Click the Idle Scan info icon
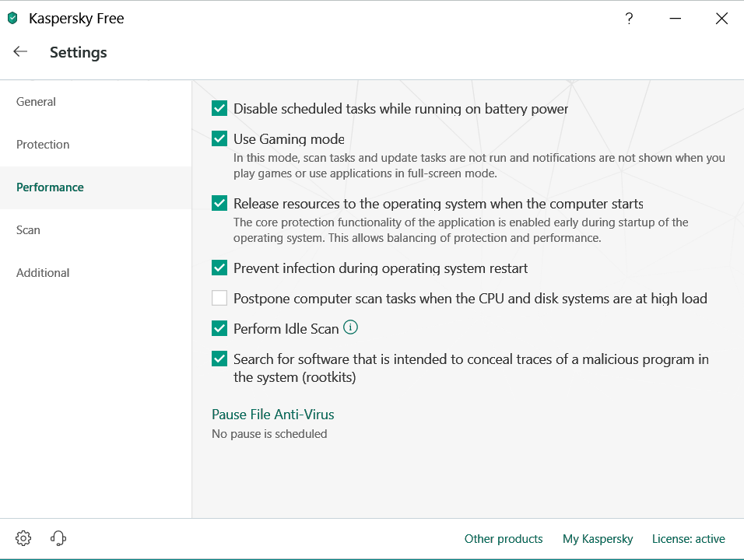 [x=351, y=327]
